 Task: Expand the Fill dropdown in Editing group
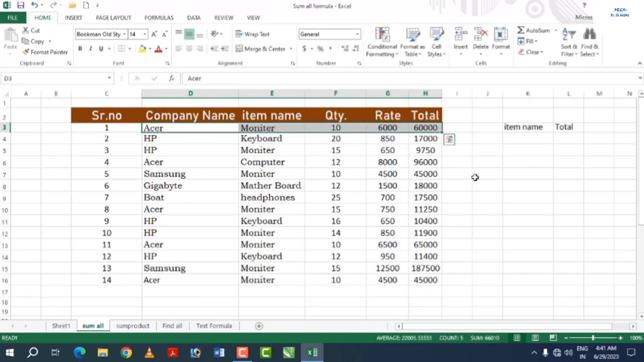(x=536, y=41)
